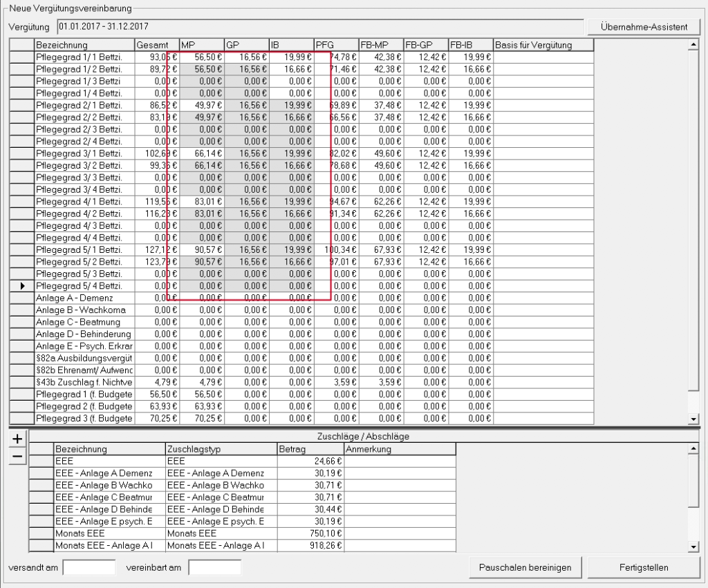Click the minus button to remove Zuschlag

pyautogui.click(x=17, y=456)
